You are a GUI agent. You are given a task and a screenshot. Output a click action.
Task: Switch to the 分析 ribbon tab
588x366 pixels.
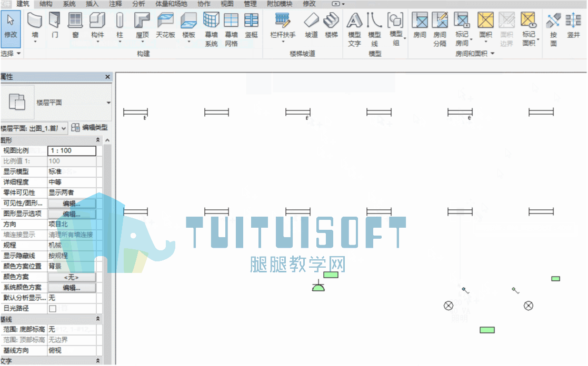(139, 4)
